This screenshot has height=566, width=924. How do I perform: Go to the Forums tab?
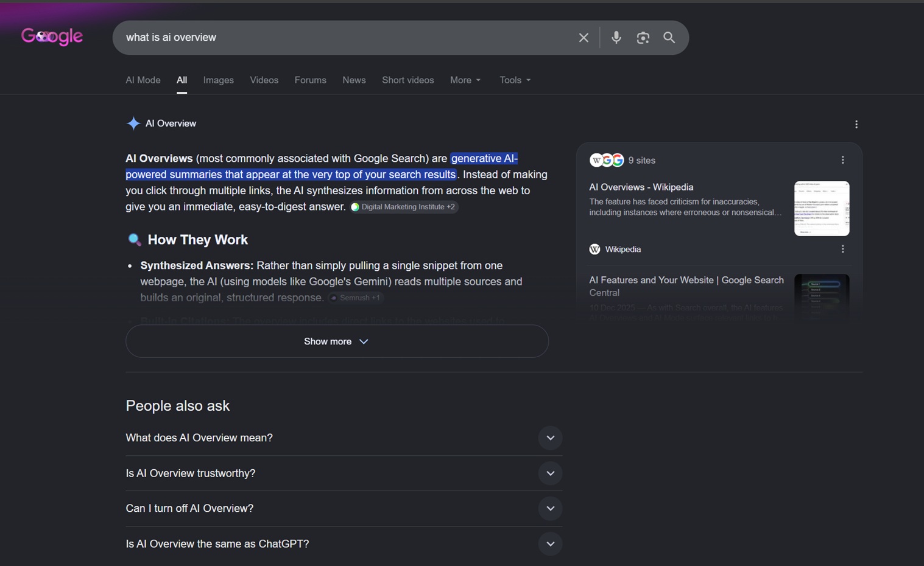pos(310,80)
